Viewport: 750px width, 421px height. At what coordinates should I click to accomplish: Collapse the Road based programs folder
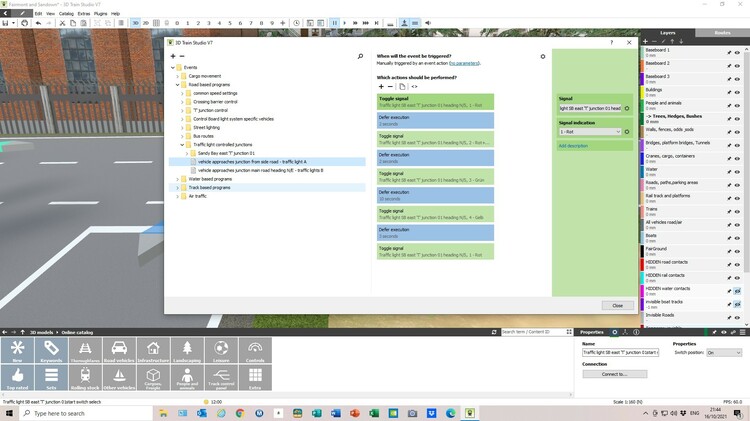pyautogui.click(x=177, y=85)
